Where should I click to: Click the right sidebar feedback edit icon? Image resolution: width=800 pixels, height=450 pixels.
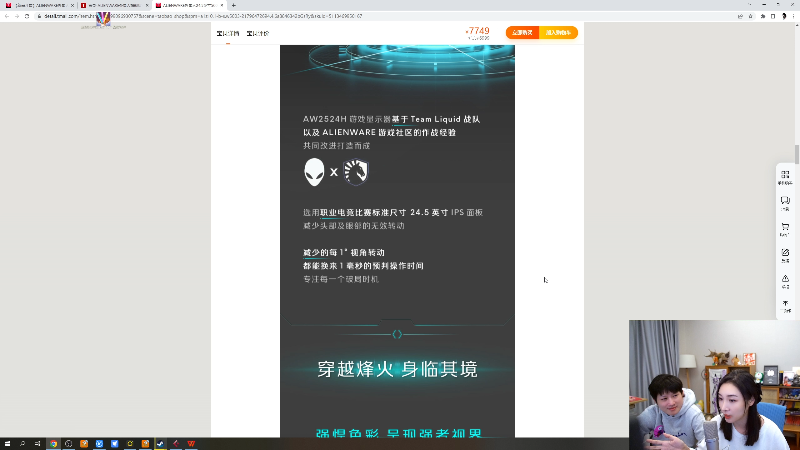785,255
